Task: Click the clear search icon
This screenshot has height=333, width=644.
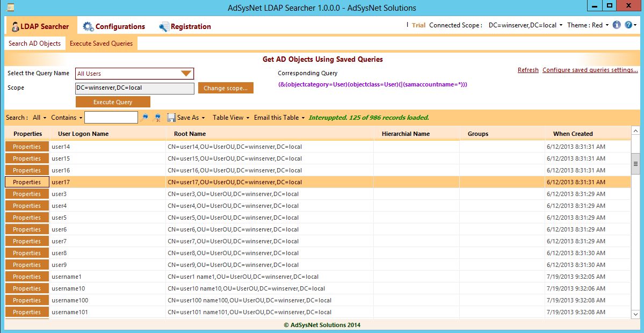Action: click(156, 118)
